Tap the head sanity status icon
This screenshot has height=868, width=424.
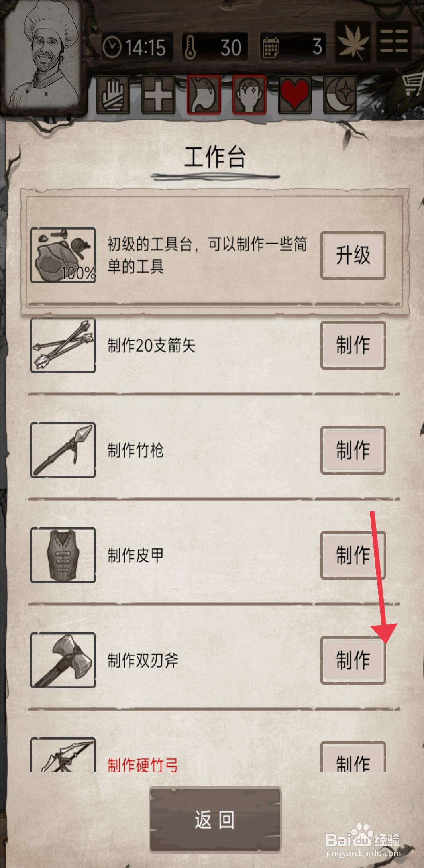[x=249, y=94]
